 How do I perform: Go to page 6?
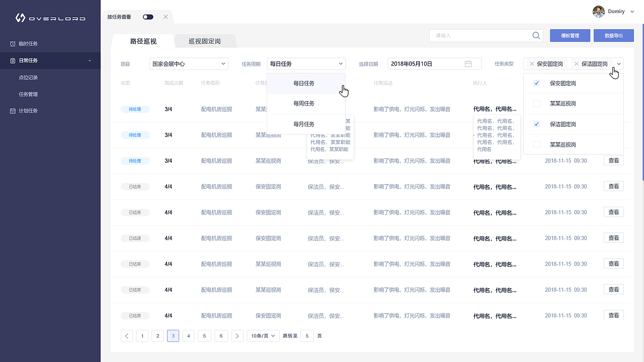pos(221,336)
